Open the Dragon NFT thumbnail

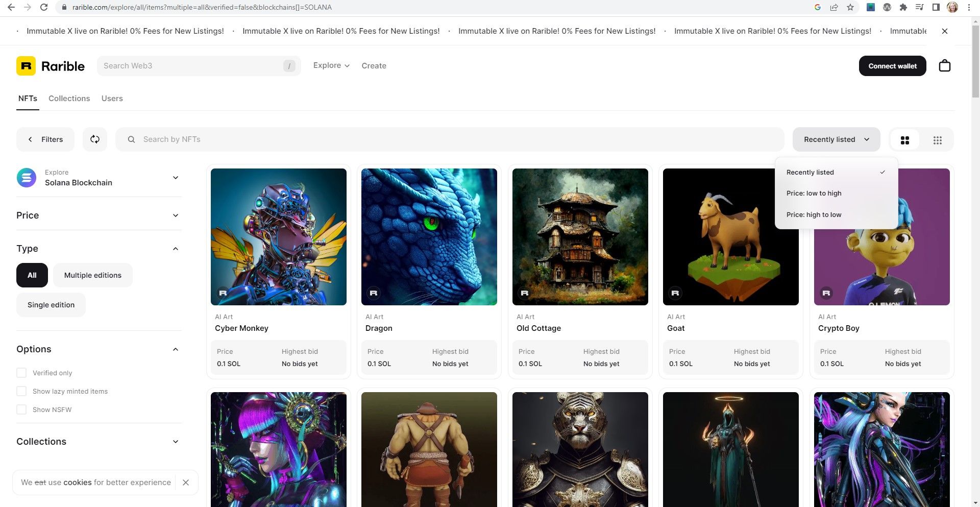coord(429,236)
